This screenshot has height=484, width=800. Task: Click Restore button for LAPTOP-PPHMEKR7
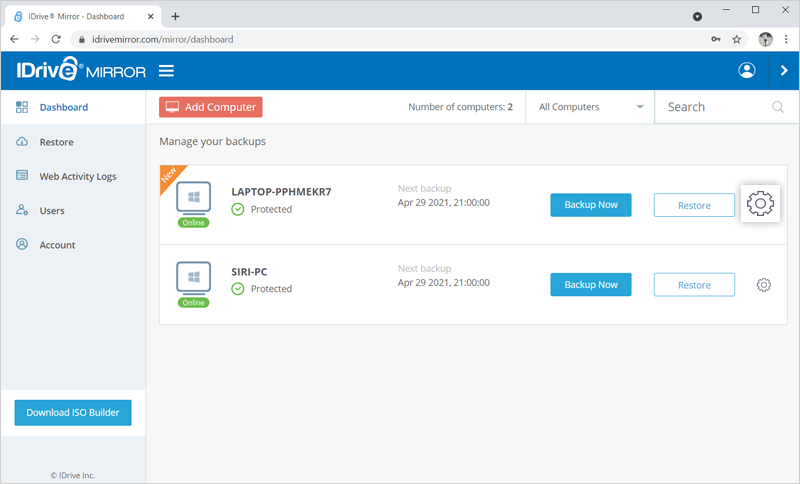point(694,205)
